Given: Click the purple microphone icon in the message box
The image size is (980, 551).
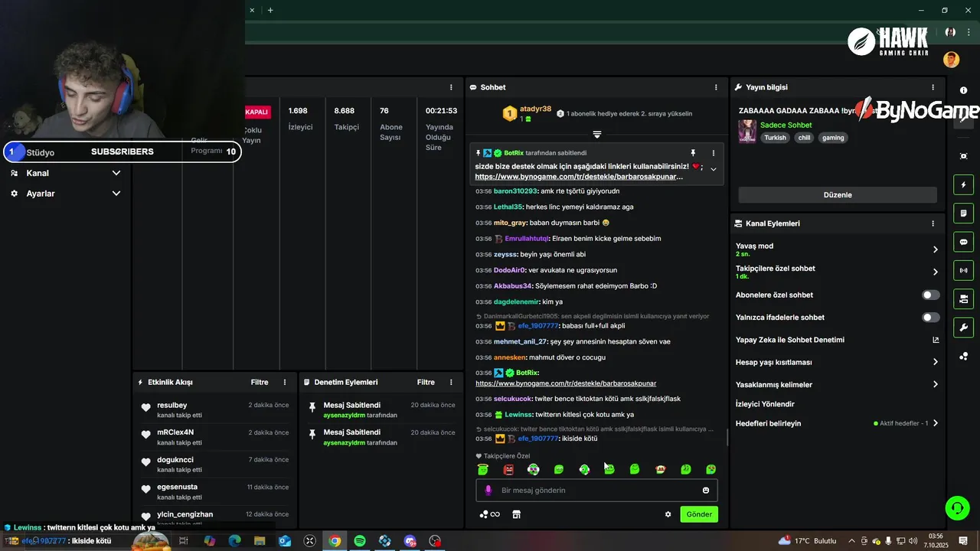Looking at the screenshot, I should click(488, 491).
